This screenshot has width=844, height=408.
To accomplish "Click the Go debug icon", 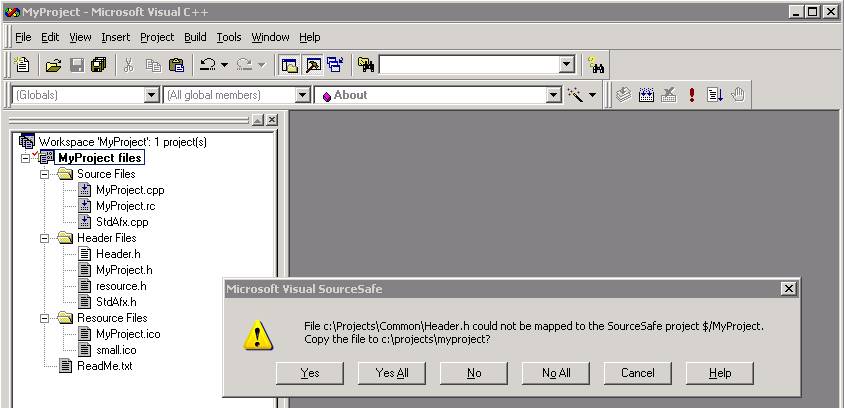I will click(715, 95).
